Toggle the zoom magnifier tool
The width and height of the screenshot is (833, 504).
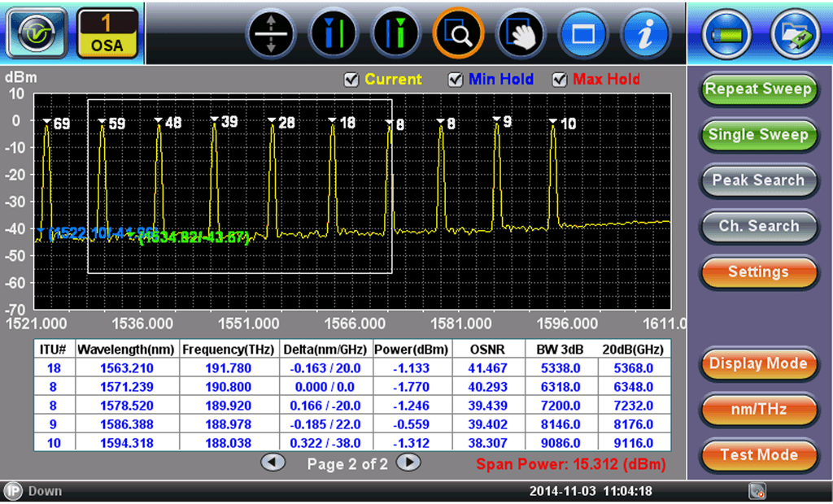click(459, 33)
